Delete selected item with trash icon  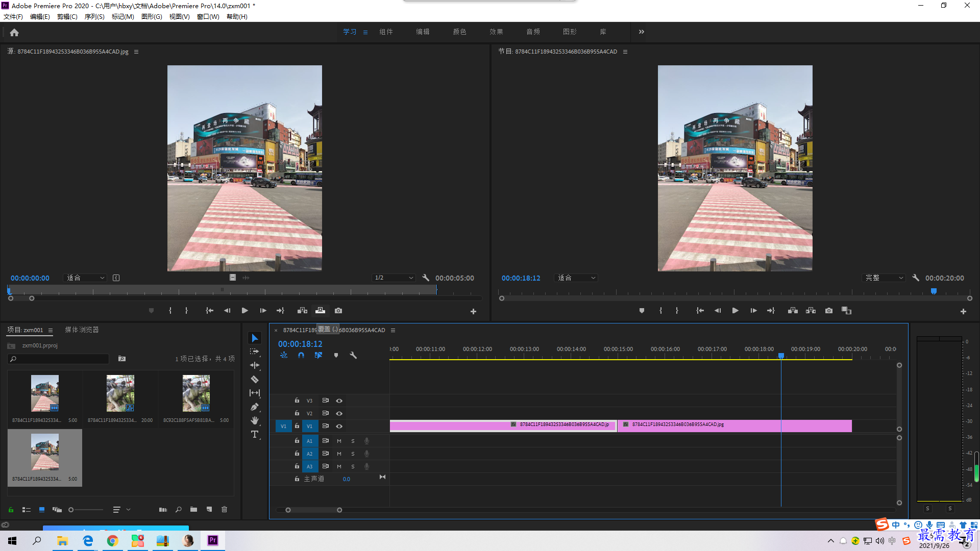[224, 509]
